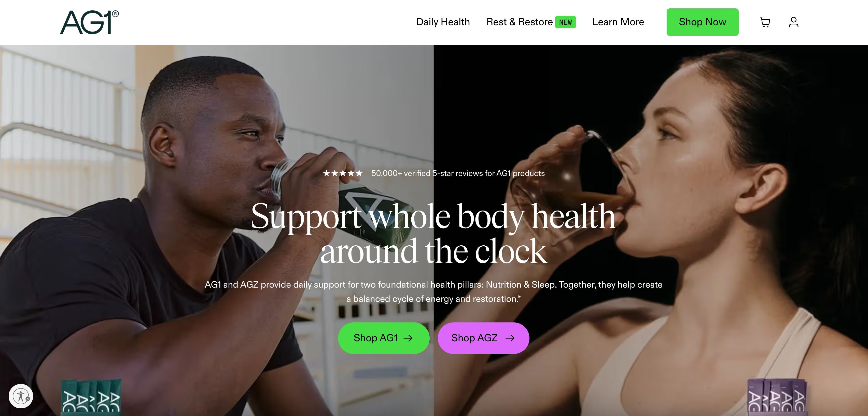Open the accessibility widget icon
The width and height of the screenshot is (868, 416).
pyautogui.click(x=21, y=396)
